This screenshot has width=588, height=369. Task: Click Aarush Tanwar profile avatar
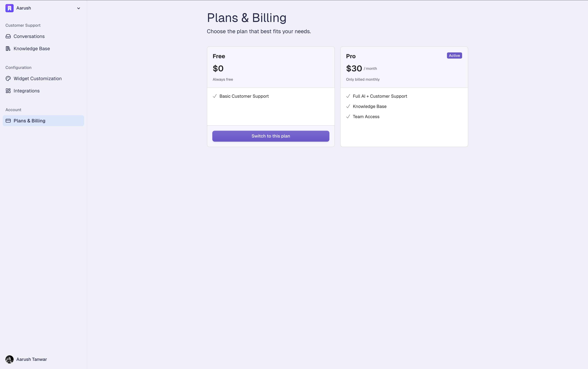[x=10, y=359]
